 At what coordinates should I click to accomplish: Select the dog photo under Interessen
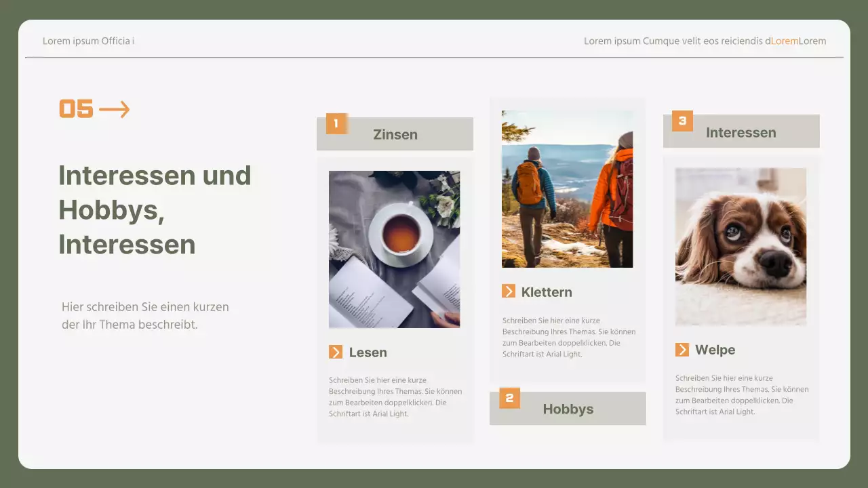(x=740, y=247)
